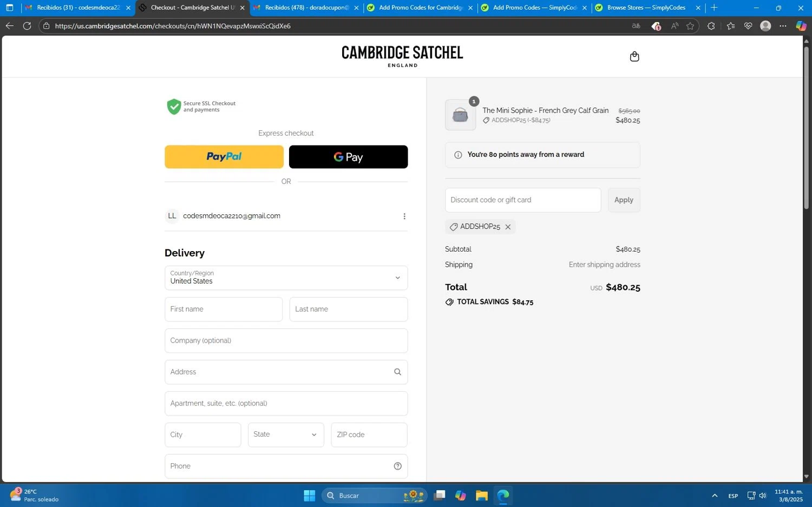The width and height of the screenshot is (812, 507).
Task: Switch to Recibidos (478) Gmail tab
Action: click(x=306, y=8)
